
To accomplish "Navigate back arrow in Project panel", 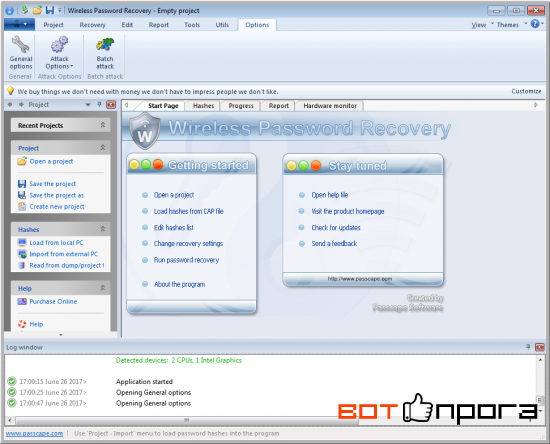I will [x=10, y=105].
